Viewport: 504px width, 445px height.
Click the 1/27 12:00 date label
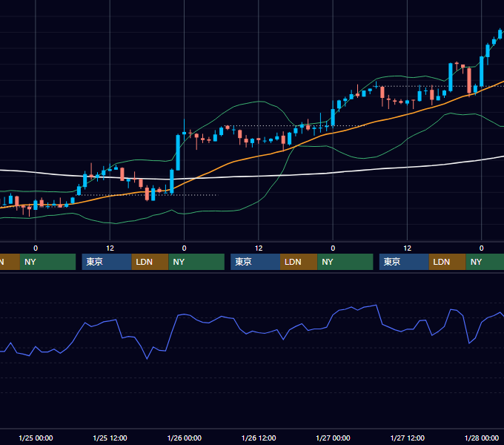click(x=407, y=438)
